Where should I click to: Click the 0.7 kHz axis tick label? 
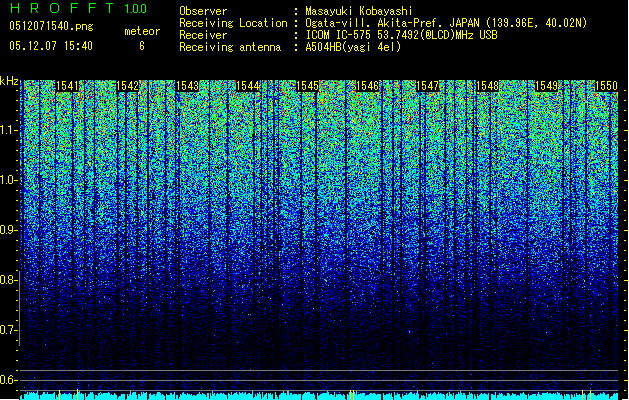8,330
